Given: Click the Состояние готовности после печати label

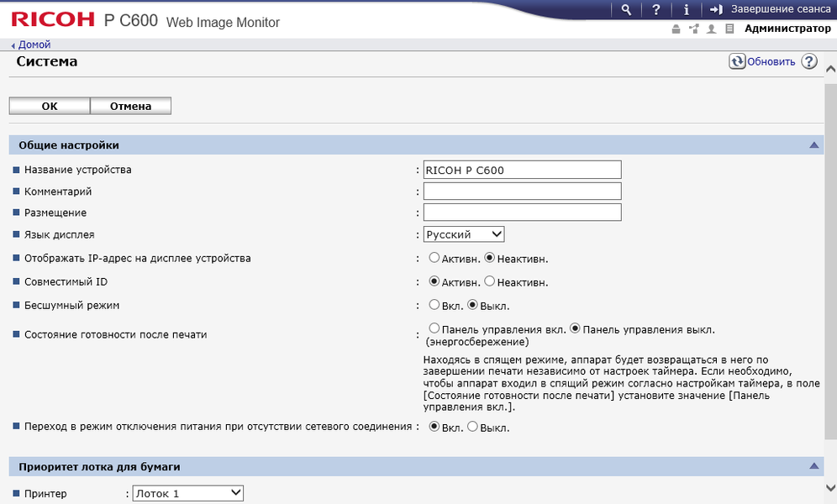Looking at the screenshot, I should point(116,334).
